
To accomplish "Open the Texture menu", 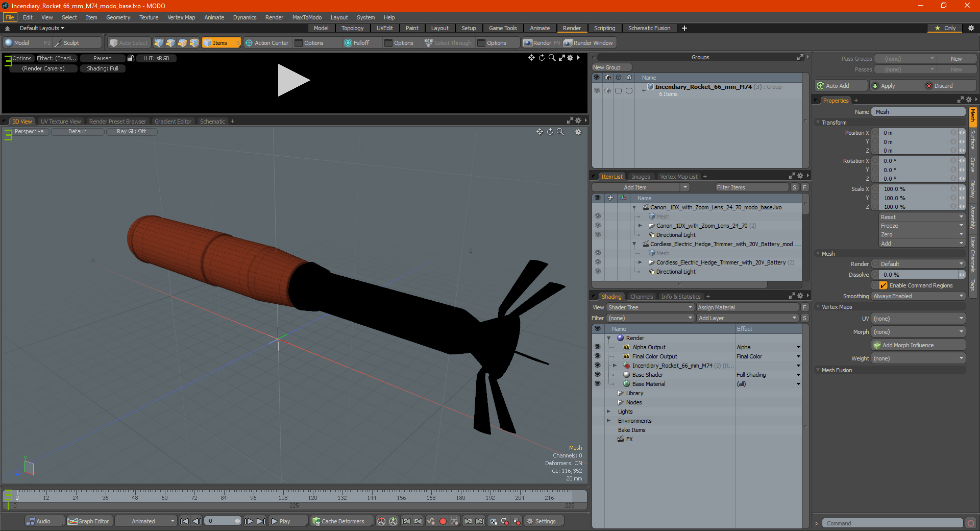I will point(149,17).
